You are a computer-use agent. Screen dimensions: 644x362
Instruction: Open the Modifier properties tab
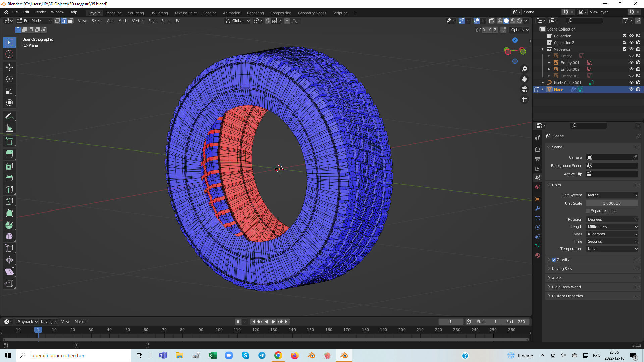(x=538, y=208)
